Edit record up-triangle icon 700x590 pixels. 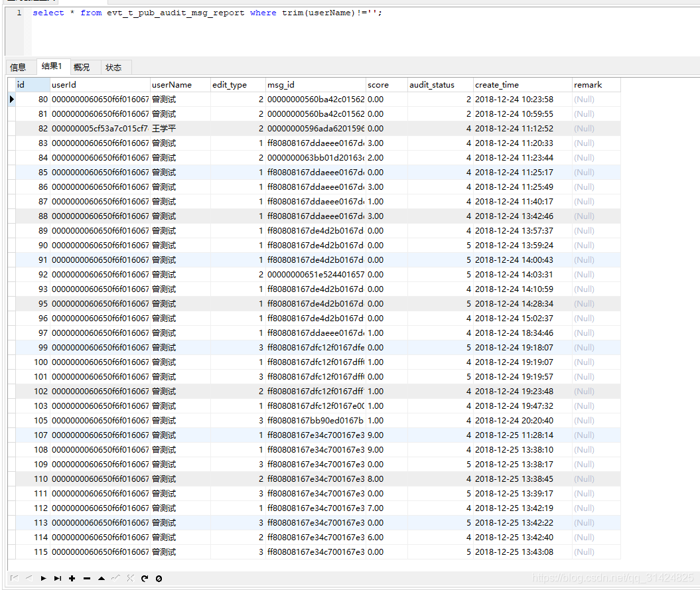[x=102, y=579]
